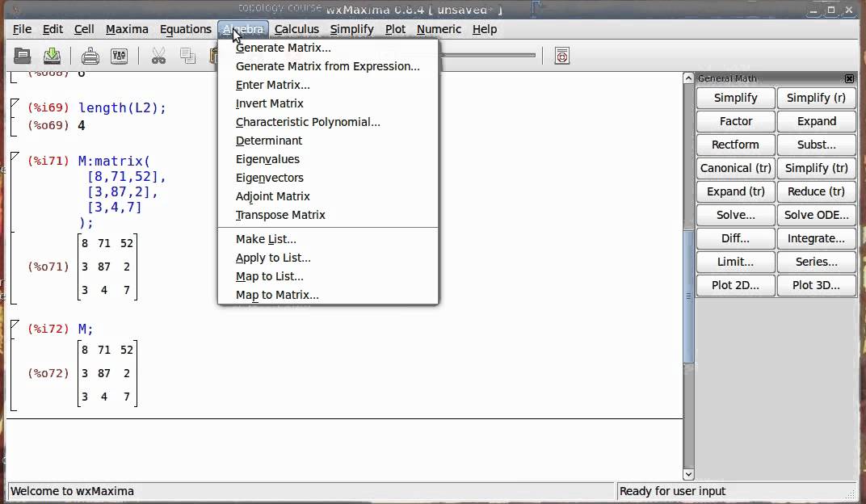866x504 pixels.
Task: Adjust the toolbar animation slider
Action: tap(487, 55)
